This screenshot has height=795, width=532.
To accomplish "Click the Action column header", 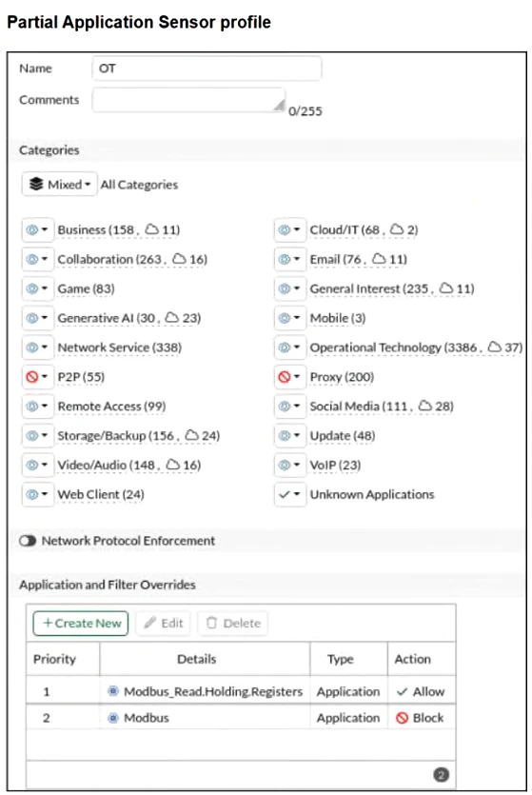I will 413,659.
